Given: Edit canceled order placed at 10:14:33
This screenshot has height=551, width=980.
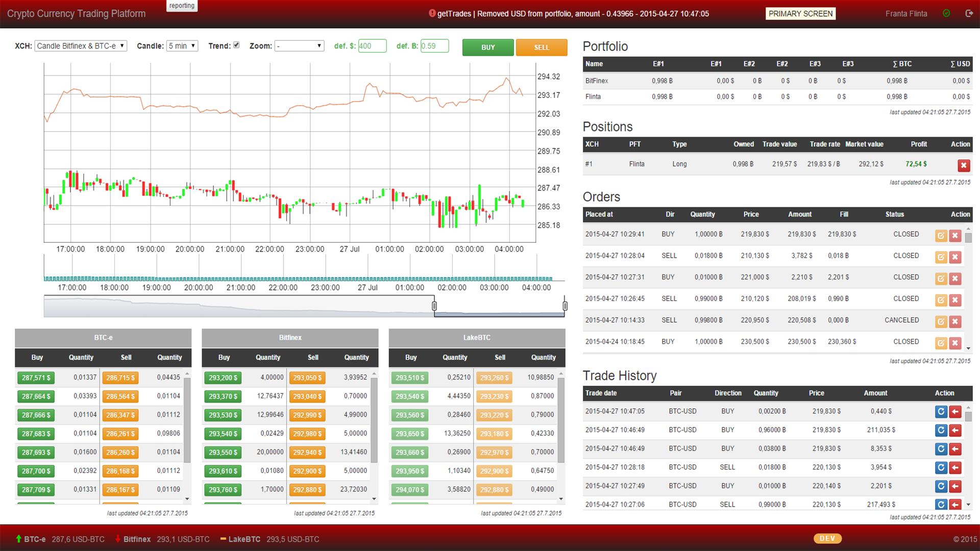Looking at the screenshot, I should coord(941,321).
